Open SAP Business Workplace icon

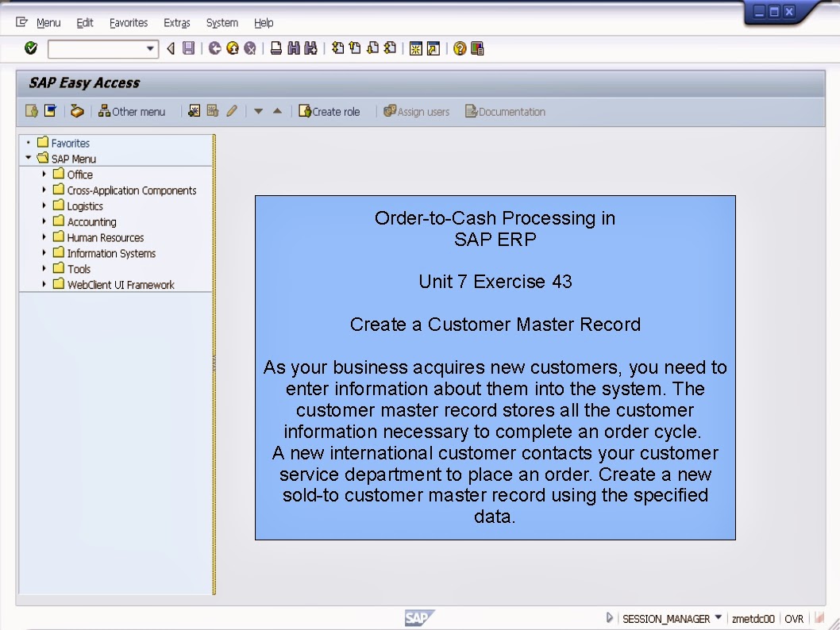[x=77, y=111]
